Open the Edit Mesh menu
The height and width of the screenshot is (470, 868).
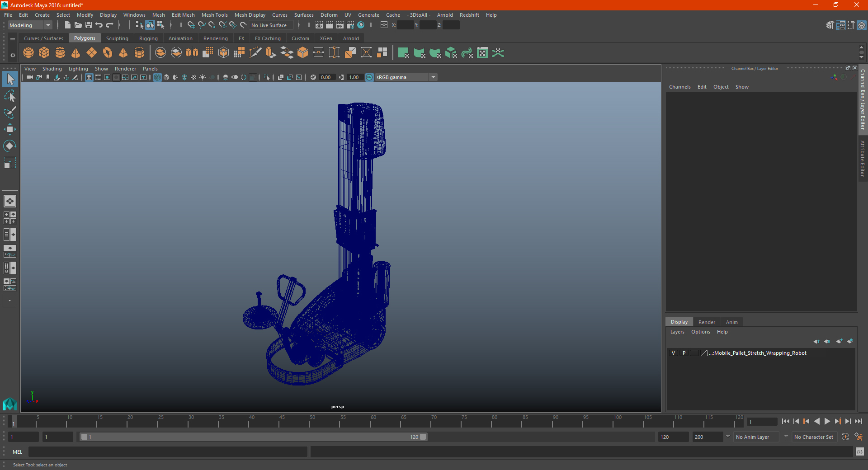tap(183, 15)
